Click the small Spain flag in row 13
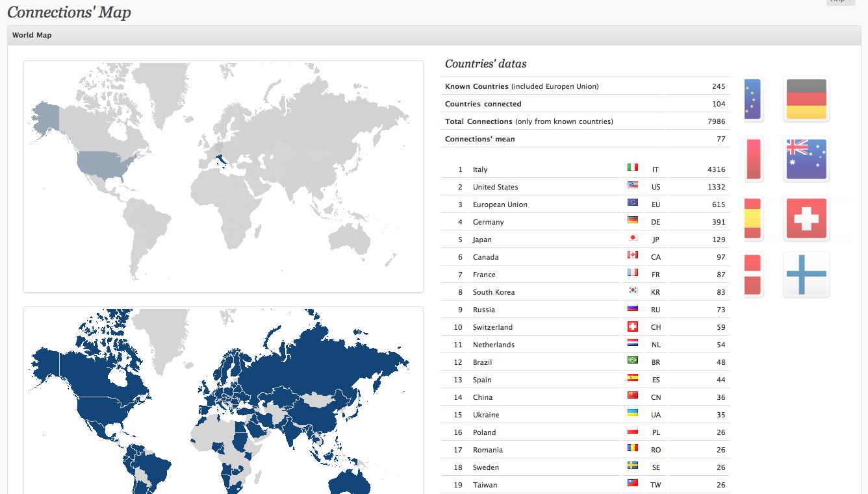The height and width of the screenshot is (494, 868). point(632,378)
